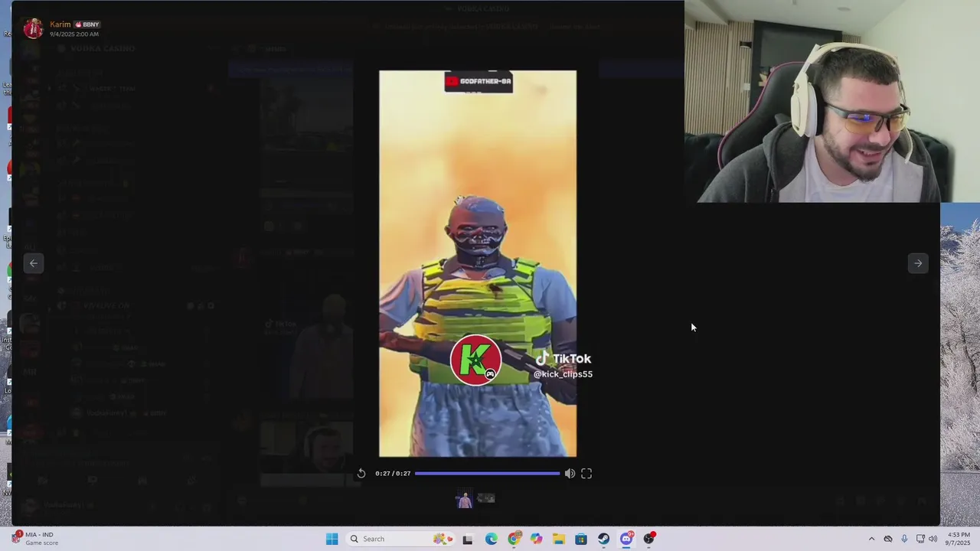Open OBS Studio from the taskbar

pos(649,539)
